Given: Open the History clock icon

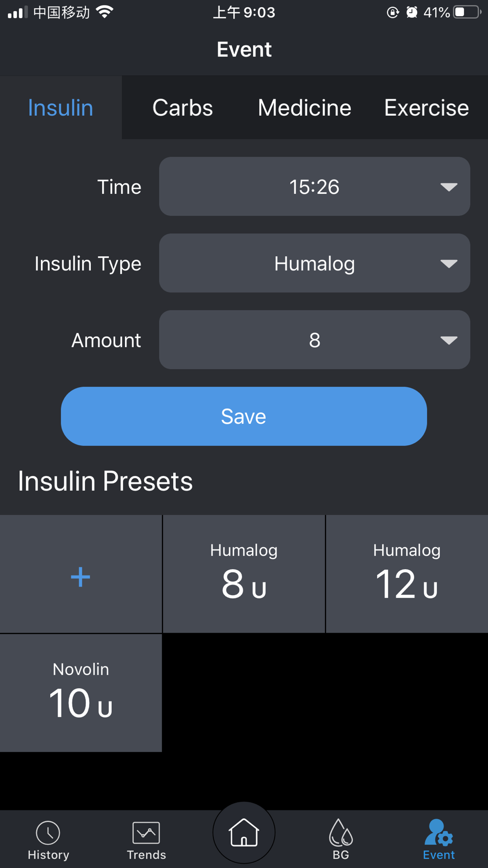Looking at the screenshot, I should click(48, 833).
